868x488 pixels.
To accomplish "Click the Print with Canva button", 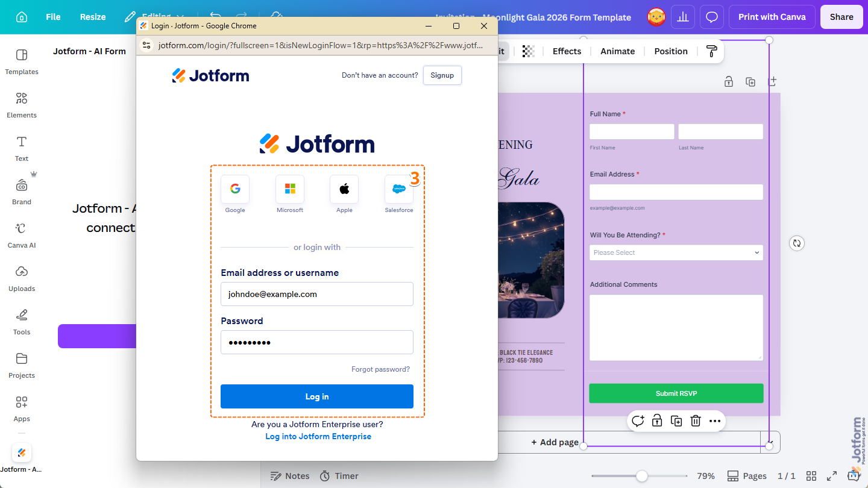I will pyautogui.click(x=772, y=17).
